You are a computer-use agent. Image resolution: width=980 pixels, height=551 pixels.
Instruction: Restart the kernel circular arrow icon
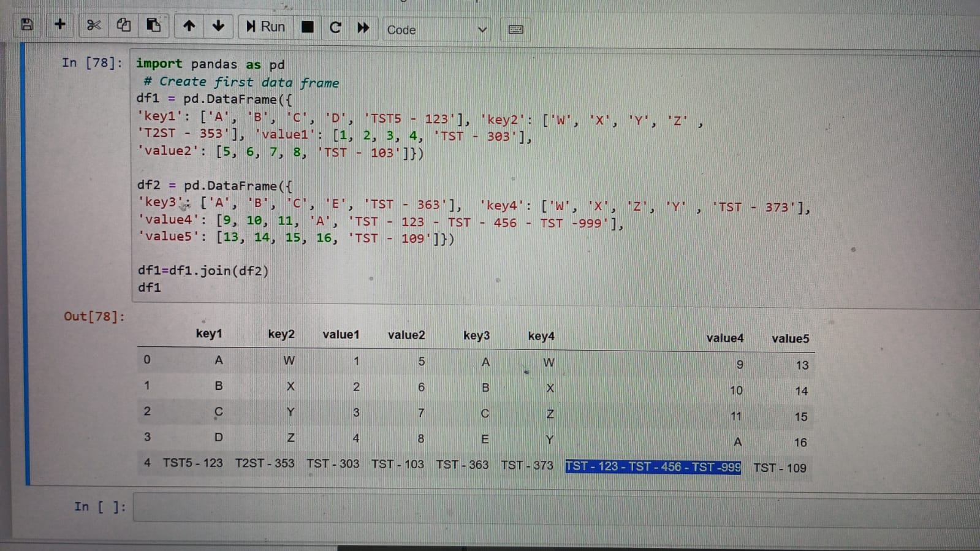coord(335,28)
